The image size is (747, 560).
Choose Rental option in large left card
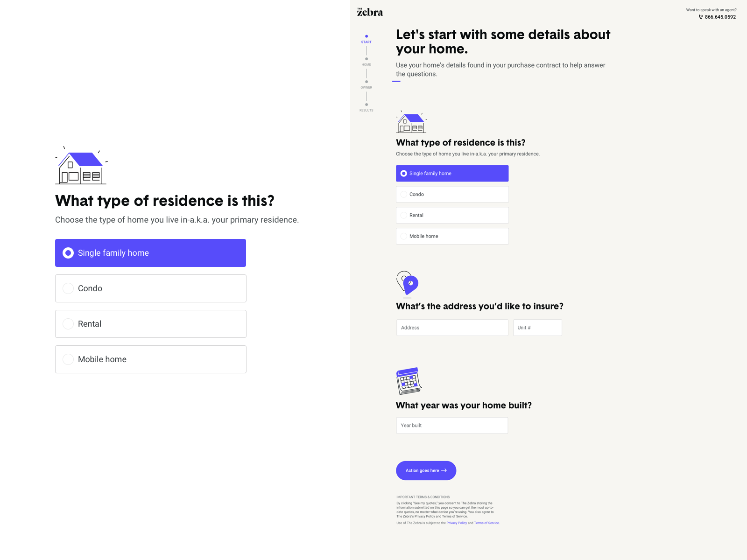(151, 324)
